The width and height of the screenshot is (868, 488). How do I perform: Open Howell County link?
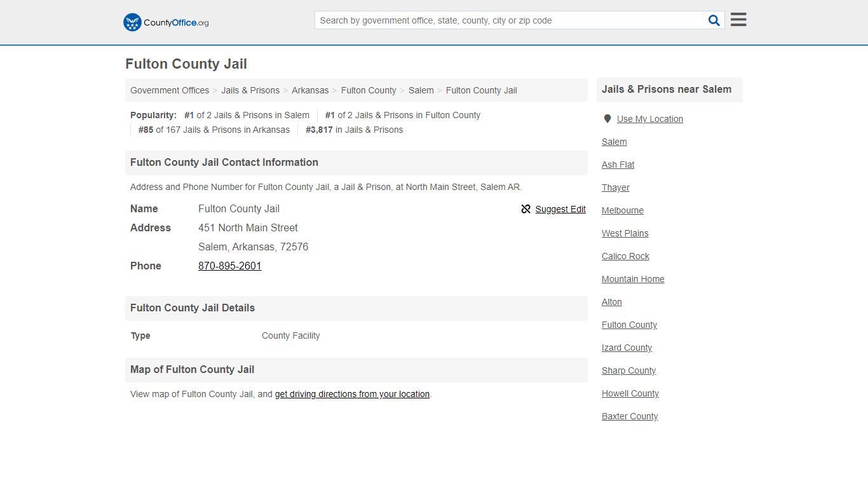pyautogui.click(x=630, y=393)
